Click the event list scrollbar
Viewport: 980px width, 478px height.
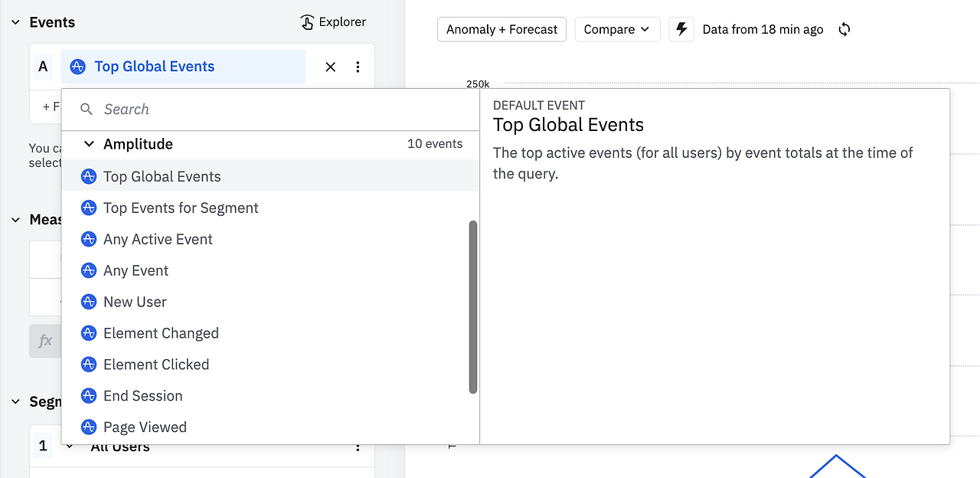tap(473, 306)
